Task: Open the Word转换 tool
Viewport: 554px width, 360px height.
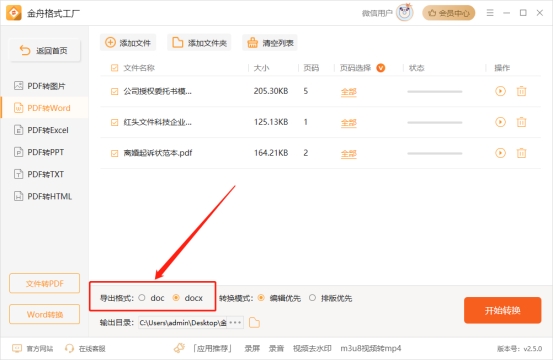Action: tap(45, 314)
